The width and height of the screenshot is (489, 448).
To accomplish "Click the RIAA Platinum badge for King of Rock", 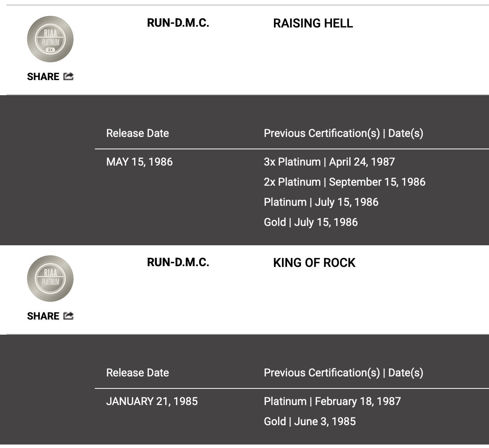I will (50, 279).
